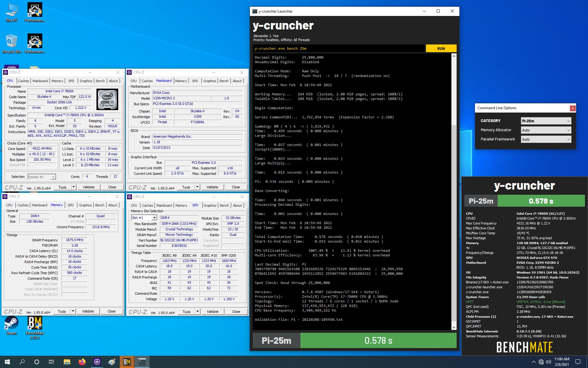Viewport: 588px width, 368px height.
Task: Open File Explorer from the taskbar
Action: pos(67,362)
